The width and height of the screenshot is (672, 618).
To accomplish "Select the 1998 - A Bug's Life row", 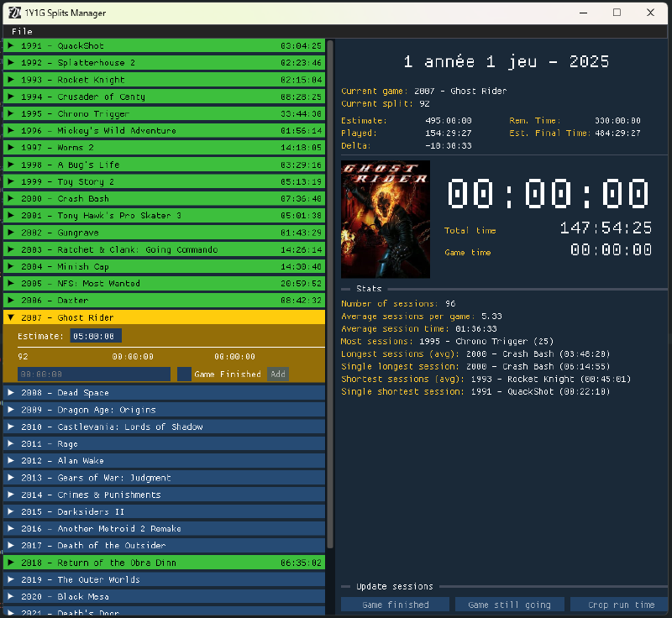I will (164, 165).
